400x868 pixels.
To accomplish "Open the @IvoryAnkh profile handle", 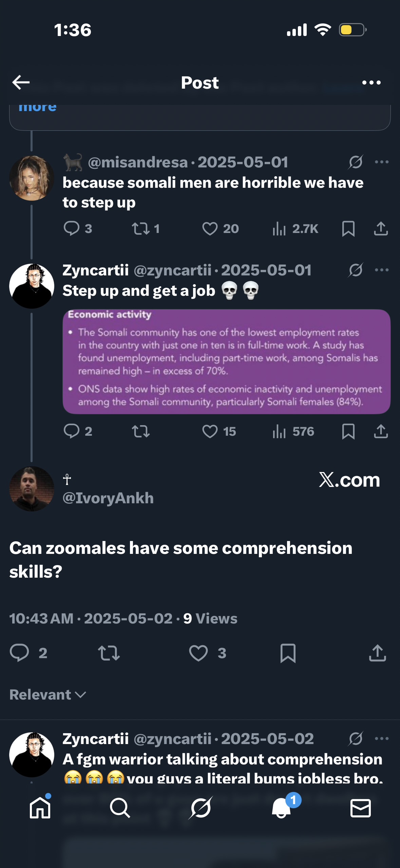I will [108, 498].
